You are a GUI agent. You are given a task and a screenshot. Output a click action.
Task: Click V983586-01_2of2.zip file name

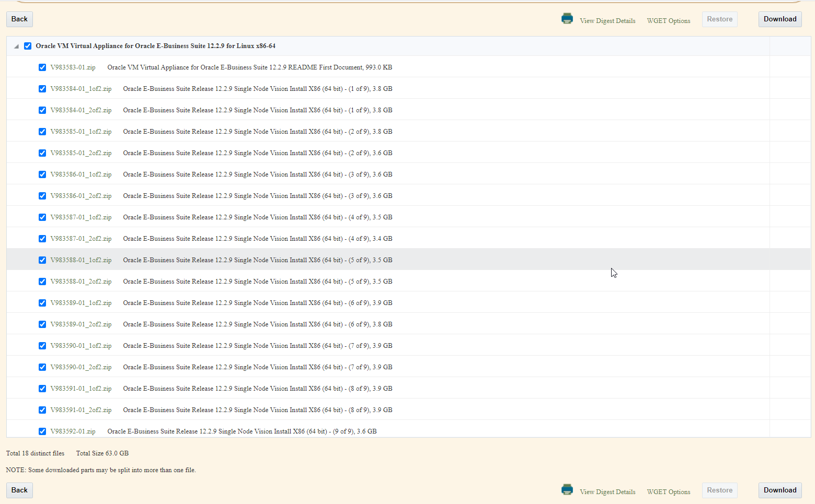coord(81,196)
